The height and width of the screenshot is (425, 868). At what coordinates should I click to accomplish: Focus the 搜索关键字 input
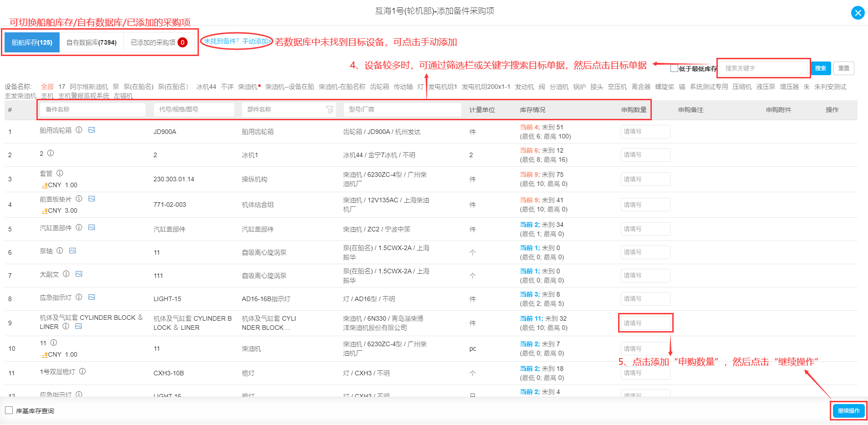763,68
